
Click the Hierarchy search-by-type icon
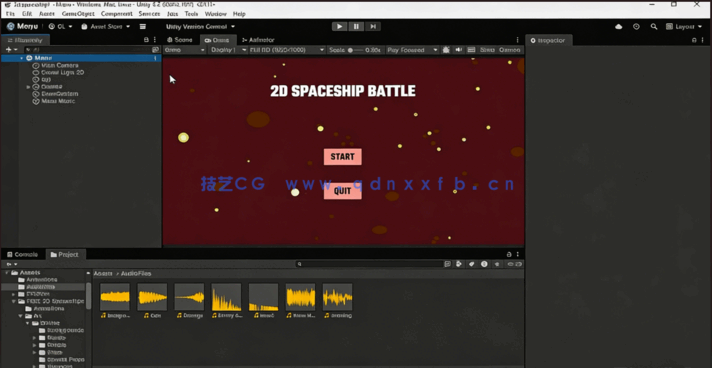pyautogui.click(x=156, y=50)
